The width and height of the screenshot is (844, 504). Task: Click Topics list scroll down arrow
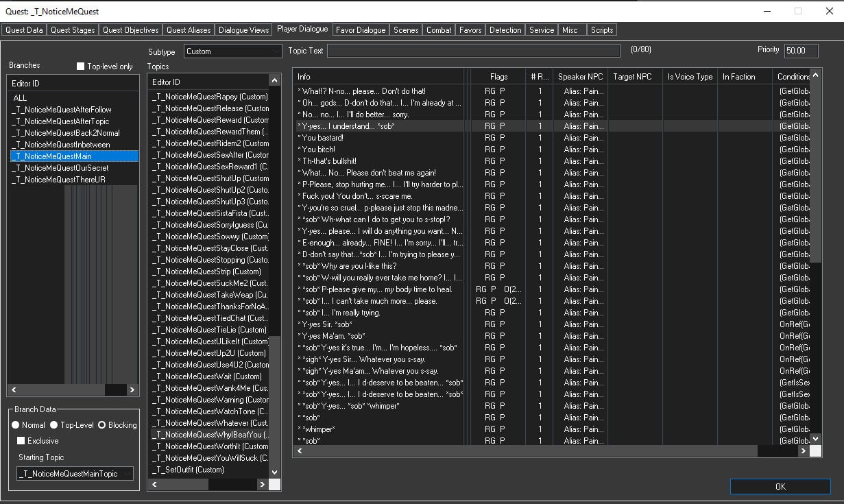[x=275, y=472]
